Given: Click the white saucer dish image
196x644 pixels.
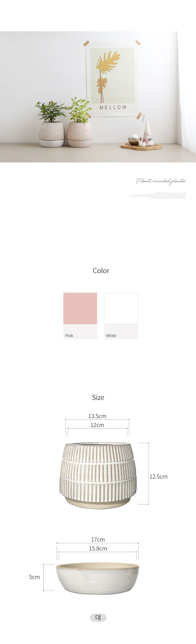Looking at the screenshot, I should click(97, 579).
